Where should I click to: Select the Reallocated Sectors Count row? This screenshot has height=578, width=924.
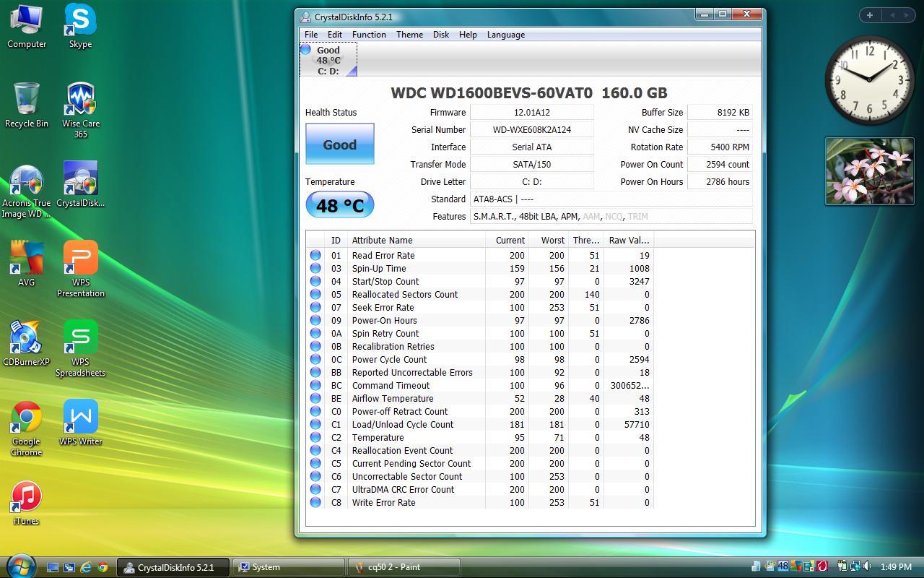pyautogui.click(x=480, y=294)
